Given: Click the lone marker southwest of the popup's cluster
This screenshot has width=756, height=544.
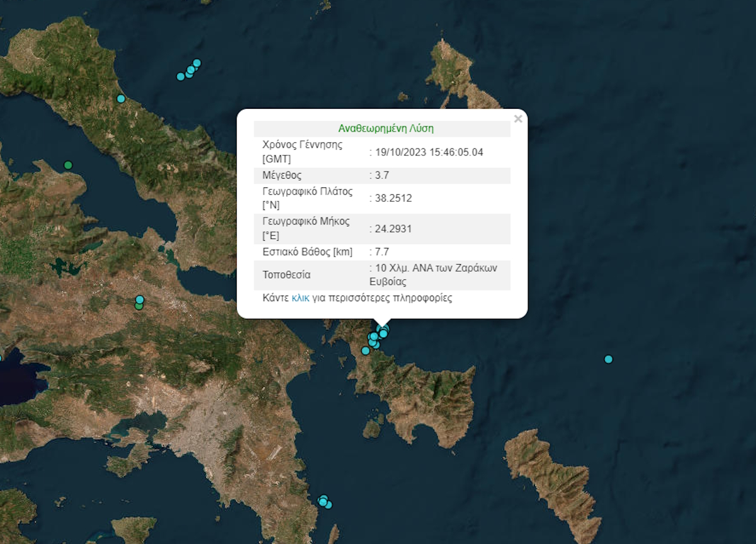Looking at the screenshot, I should pyautogui.click(x=365, y=351).
